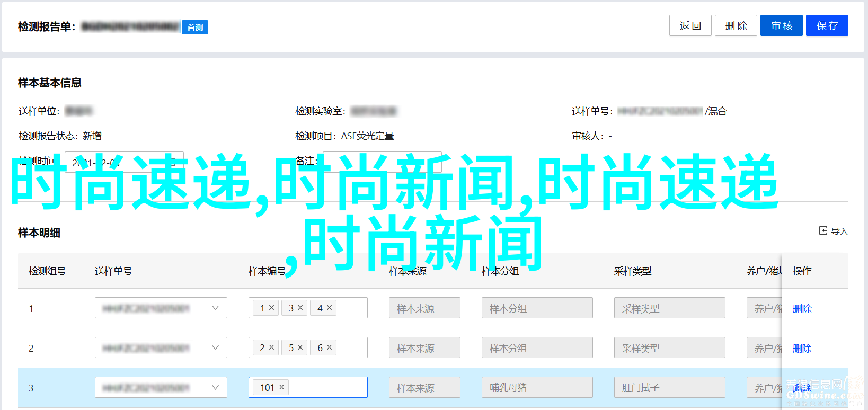Click the group number 3 cell
Image resolution: width=868 pixels, height=410 pixels.
point(31,388)
